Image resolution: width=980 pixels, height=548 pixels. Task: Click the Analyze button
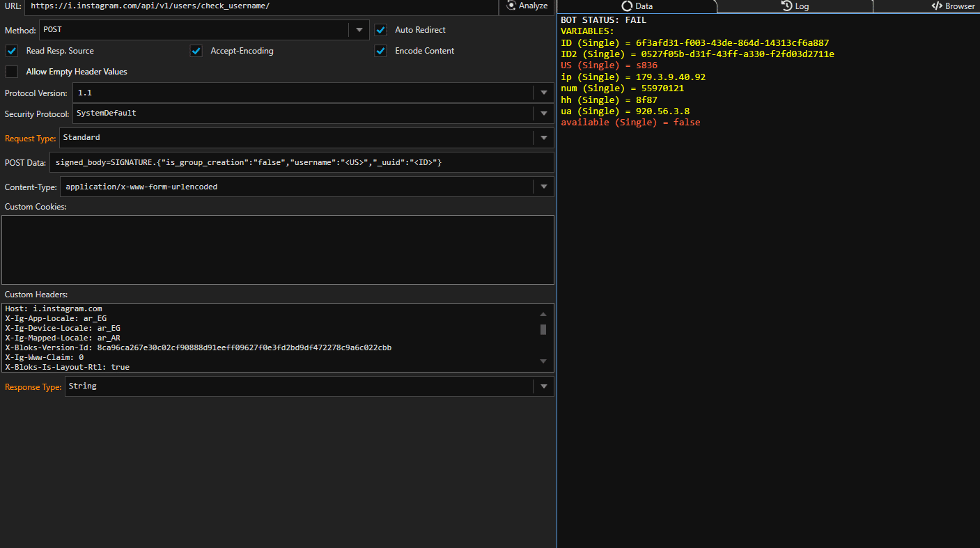tap(527, 6)
